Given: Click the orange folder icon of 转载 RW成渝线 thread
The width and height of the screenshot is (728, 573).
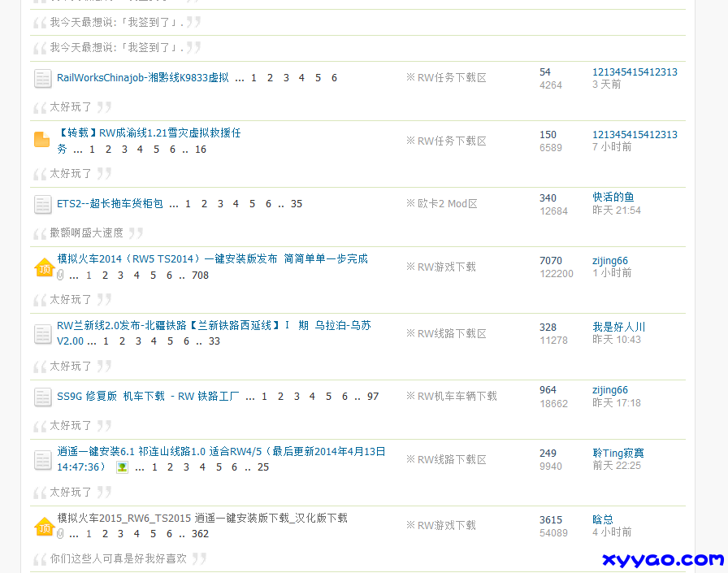Looking at the screenshot, I should coord(41,140).
